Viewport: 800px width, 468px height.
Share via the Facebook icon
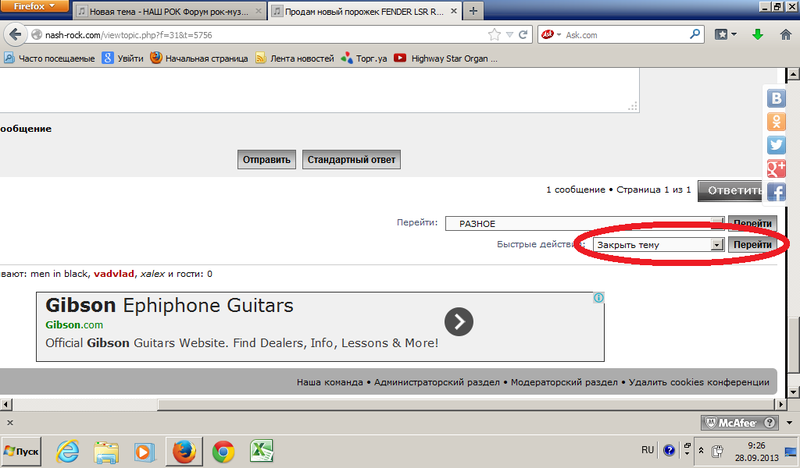coord(776,192)
